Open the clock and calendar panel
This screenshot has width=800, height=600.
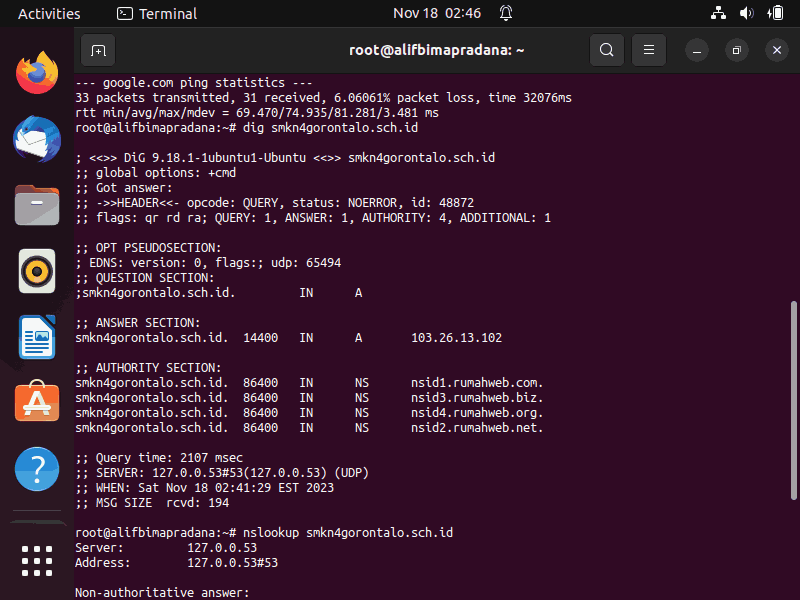[437, 13]
